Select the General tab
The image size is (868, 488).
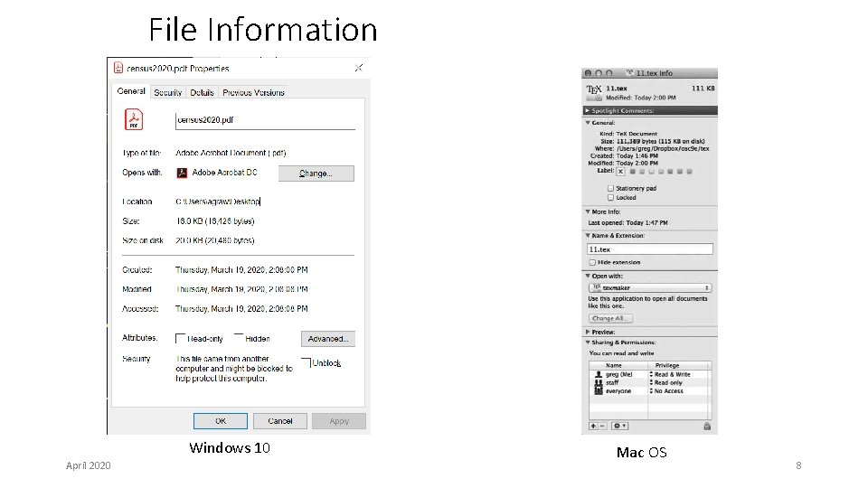[131, 91]
